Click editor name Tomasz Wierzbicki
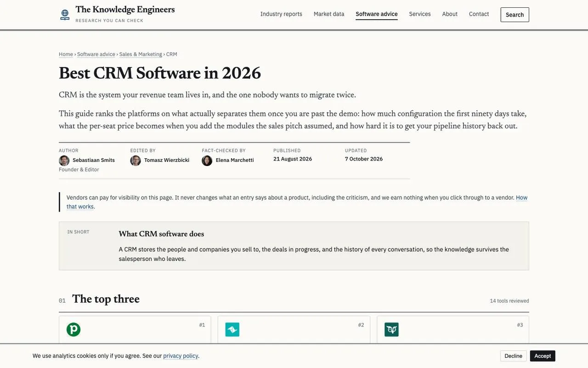The width and height of the screenshot is (588, 368). pos(167,160)
